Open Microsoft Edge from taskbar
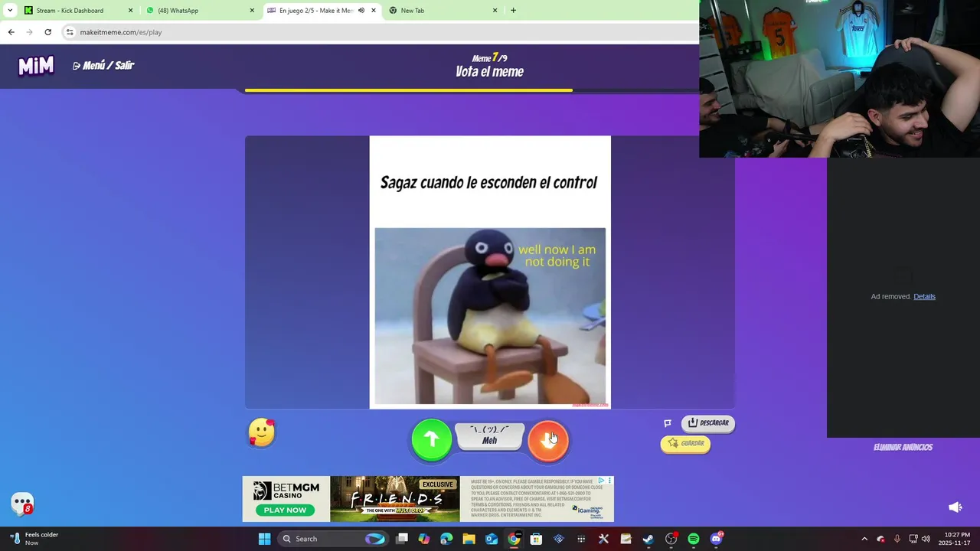 click(x=446, y=539)
